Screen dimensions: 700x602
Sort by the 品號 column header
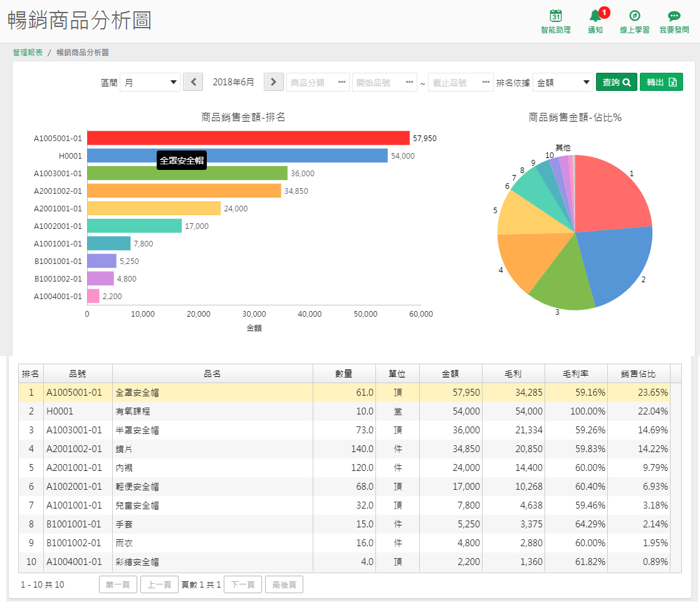[78, 373]
